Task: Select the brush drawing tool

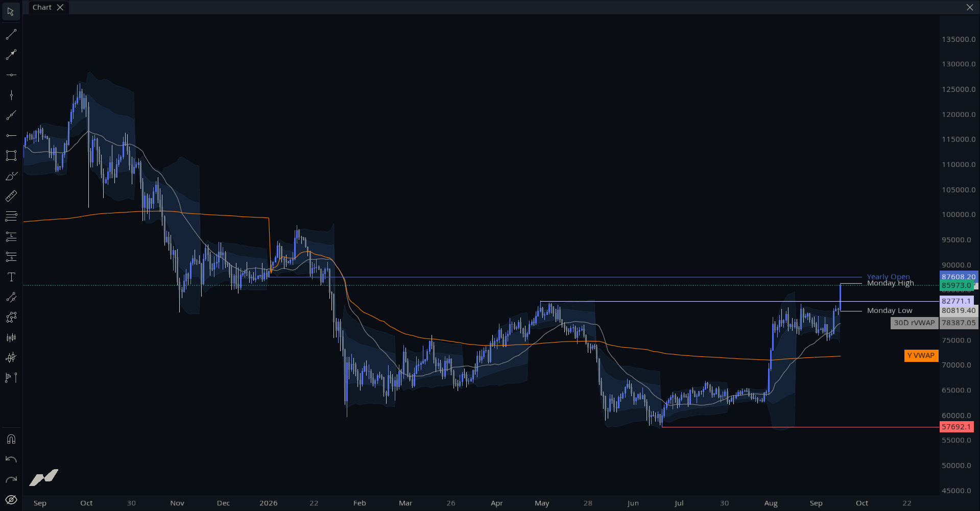Action: coord(11,176)
